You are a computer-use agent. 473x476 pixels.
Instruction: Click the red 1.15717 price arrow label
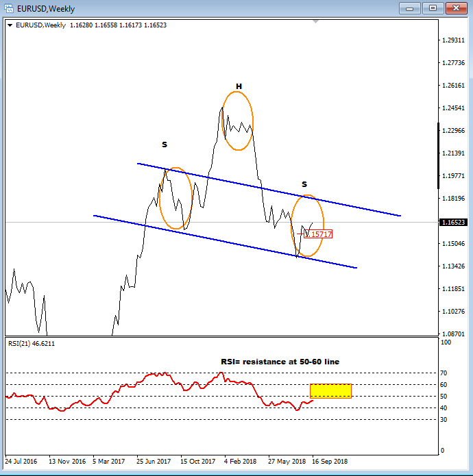(x=318, y=234)
